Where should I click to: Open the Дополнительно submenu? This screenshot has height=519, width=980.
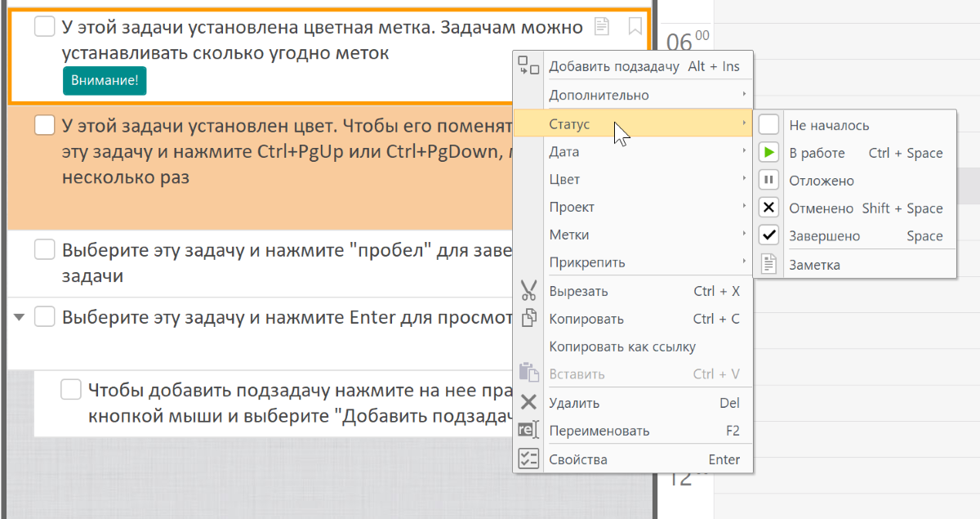tap(633, 95)
